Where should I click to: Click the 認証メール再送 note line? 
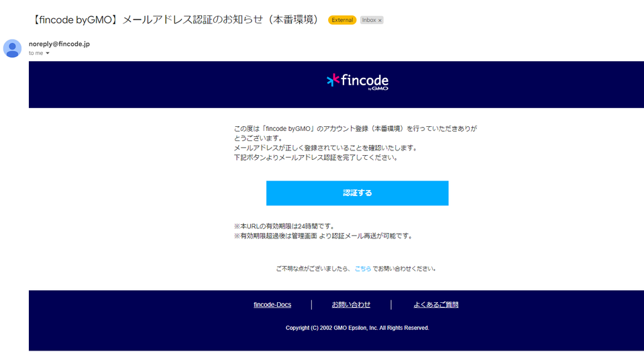click(x=323, y=236)
